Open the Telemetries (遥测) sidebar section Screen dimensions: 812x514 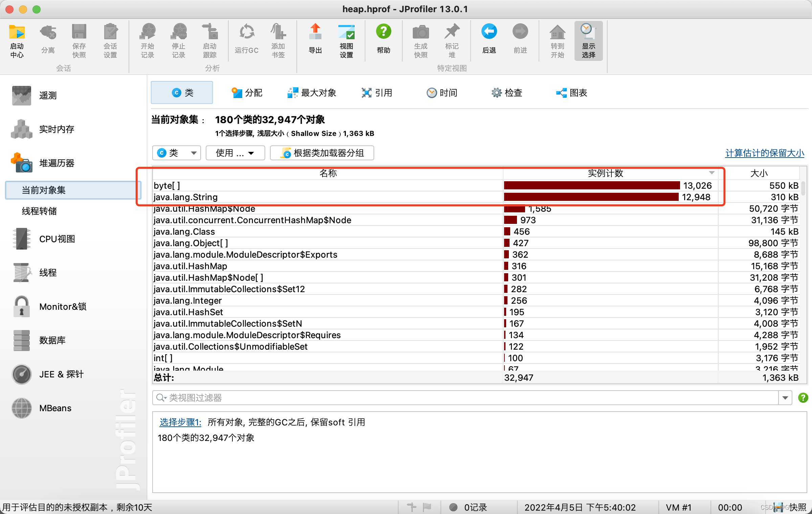click(47, 95)
